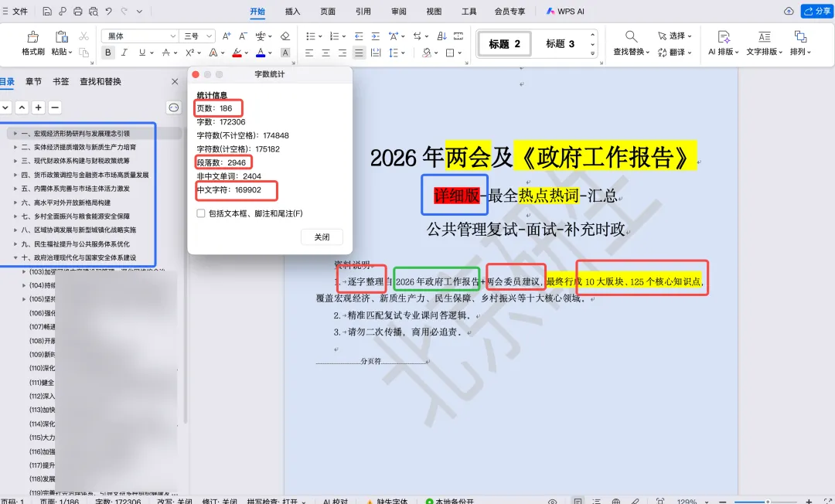Apply the 标题 3 heading style
This screenshot has width=835, height=504.
click(561, 43)
